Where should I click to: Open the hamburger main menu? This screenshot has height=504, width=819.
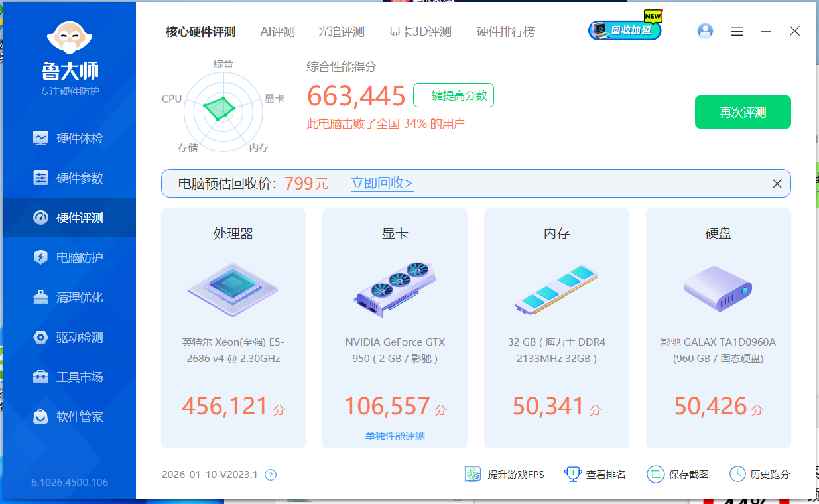pyautogui.click(x=737, y=31)
